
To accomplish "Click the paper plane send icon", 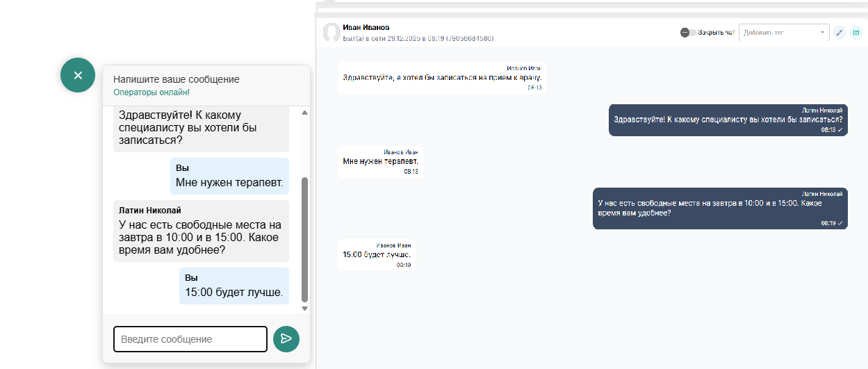I will point(286,339).
